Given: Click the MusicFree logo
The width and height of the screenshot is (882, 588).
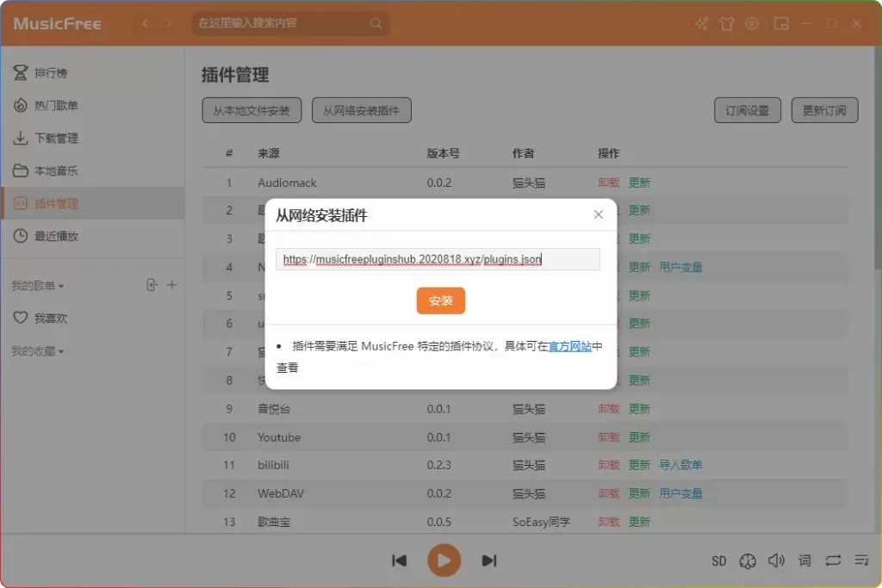Looking at the screenshot, I should click(58, 23).
